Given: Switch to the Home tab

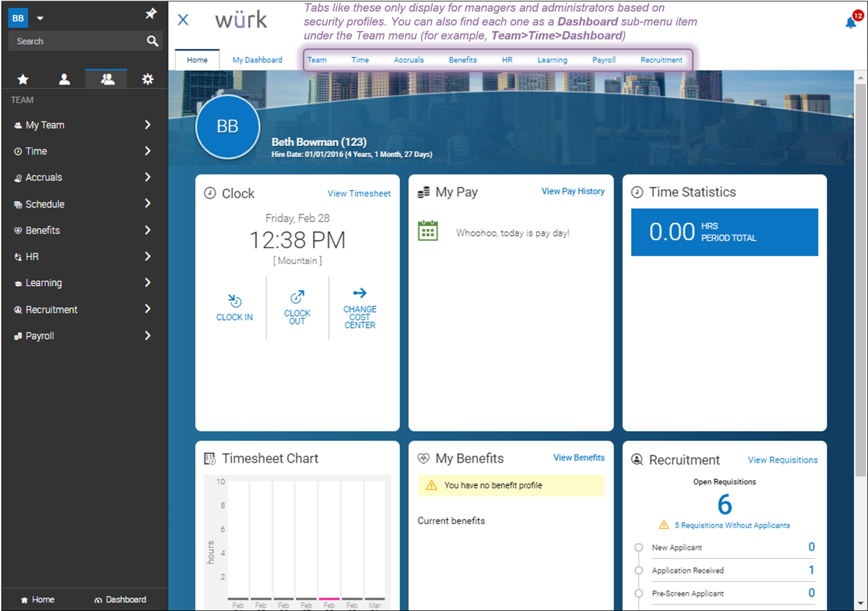Looking at the screenshot, I should [197, 60].
